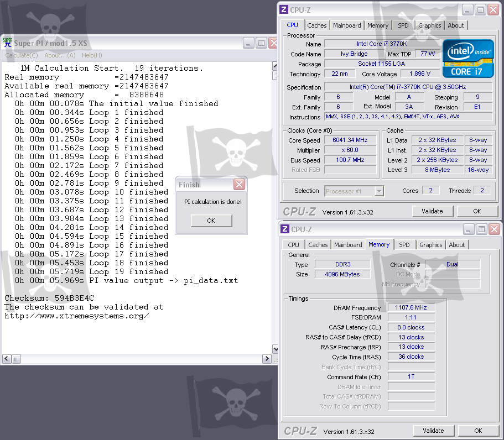Click OK in the PI calculation done dialog
Image resolution: width=504 pixels, height=440 pixels.
click(x=211, y=221)
